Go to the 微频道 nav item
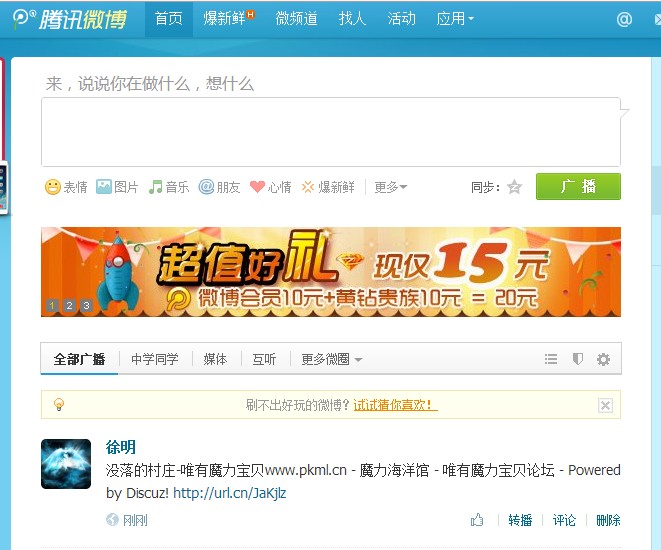The image size is (661, 550). [296, 19]
